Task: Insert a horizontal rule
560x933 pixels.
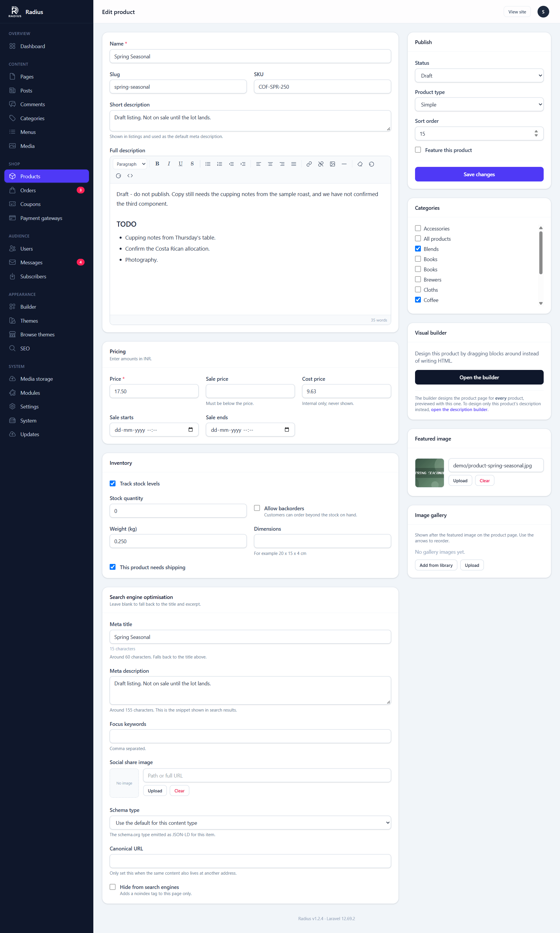Action: tap(344, 164)
